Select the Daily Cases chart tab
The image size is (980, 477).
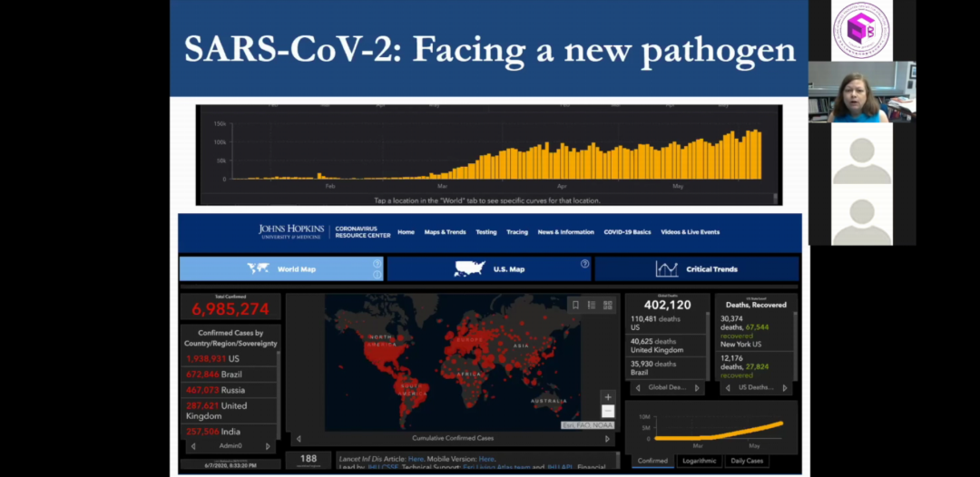[747, 461]
